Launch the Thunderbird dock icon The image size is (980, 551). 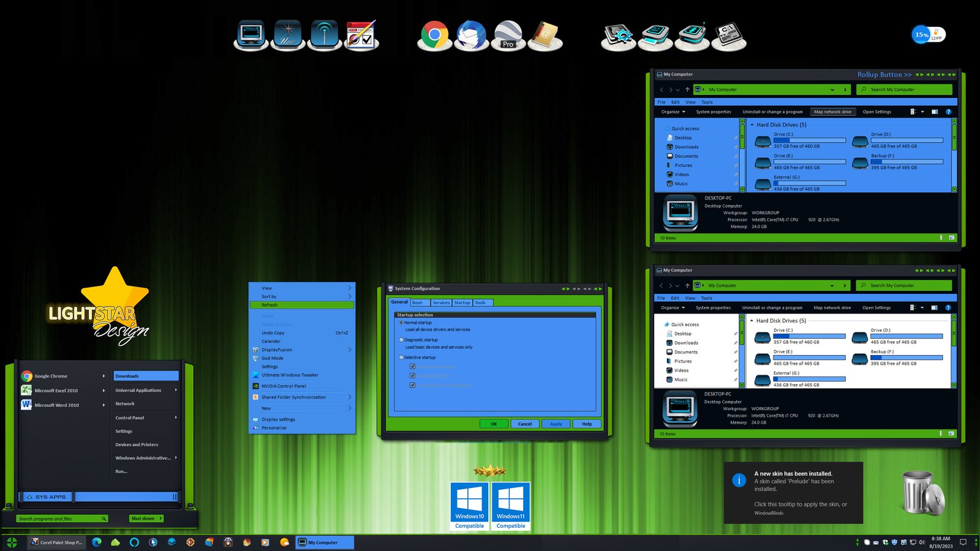[x=471, y=35]
